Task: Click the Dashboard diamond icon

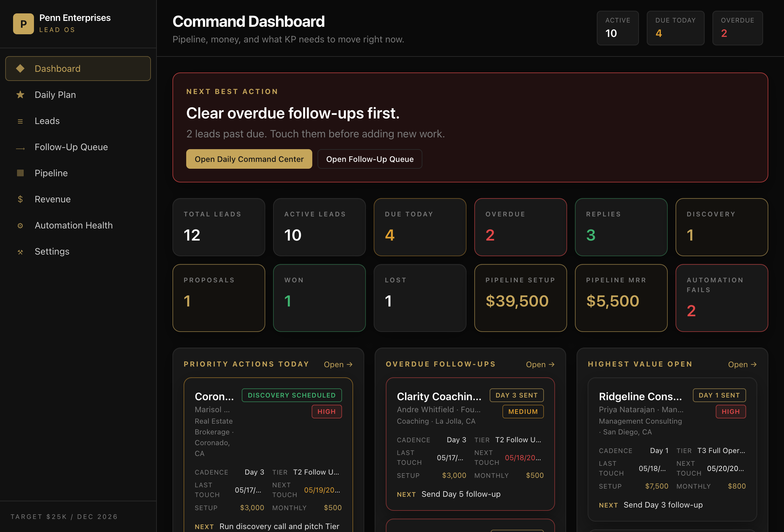Action: tap(20, 69)
